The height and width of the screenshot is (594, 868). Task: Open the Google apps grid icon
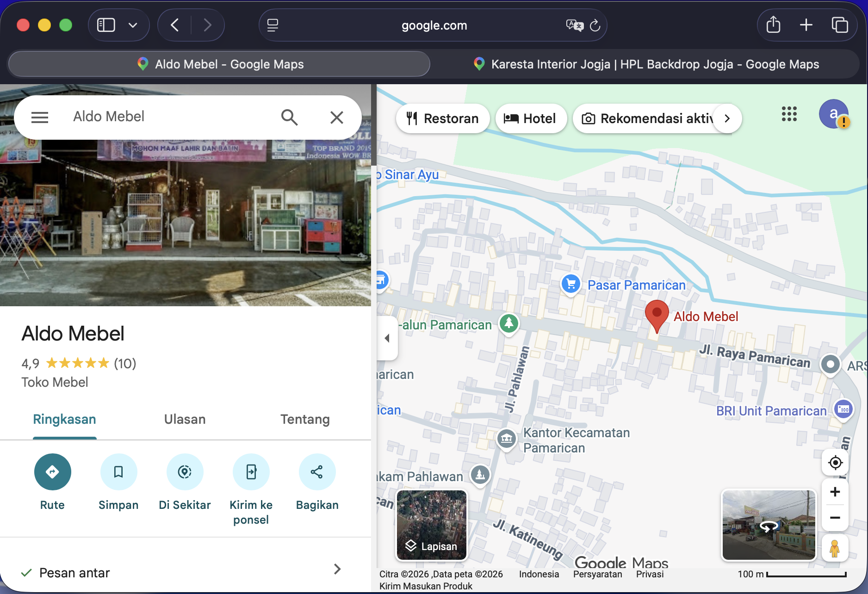click(x=789, y=114)
